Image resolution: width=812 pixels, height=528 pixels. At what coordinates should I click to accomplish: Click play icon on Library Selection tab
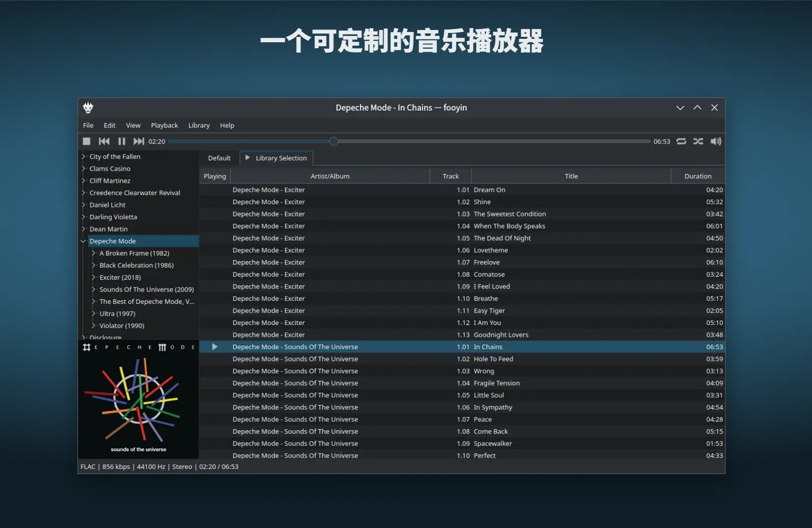click(247, 158)
